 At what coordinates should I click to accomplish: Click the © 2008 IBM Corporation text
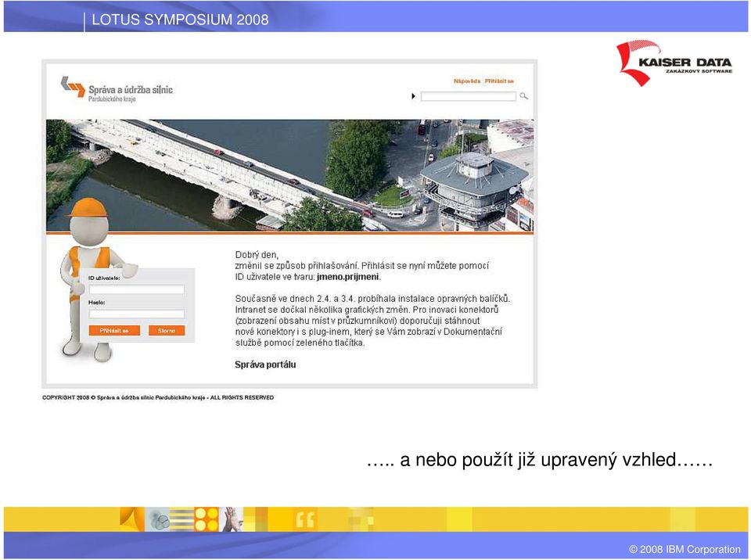pos(685,549)
